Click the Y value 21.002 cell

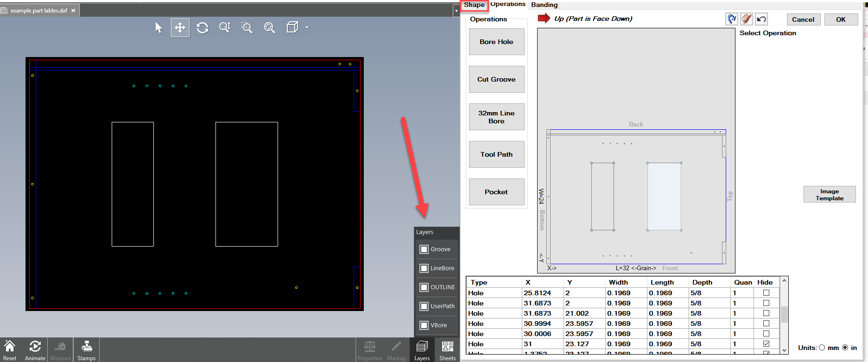(584, 313)
